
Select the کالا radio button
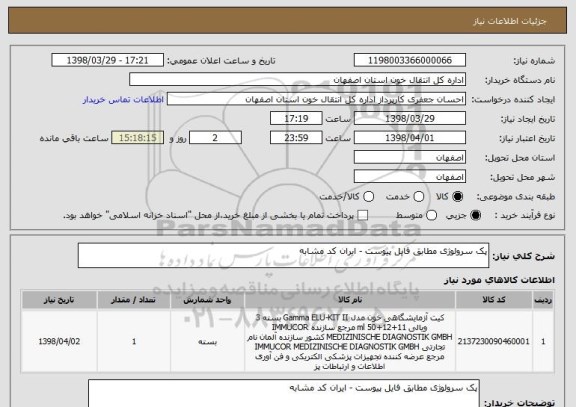(457, 197)
